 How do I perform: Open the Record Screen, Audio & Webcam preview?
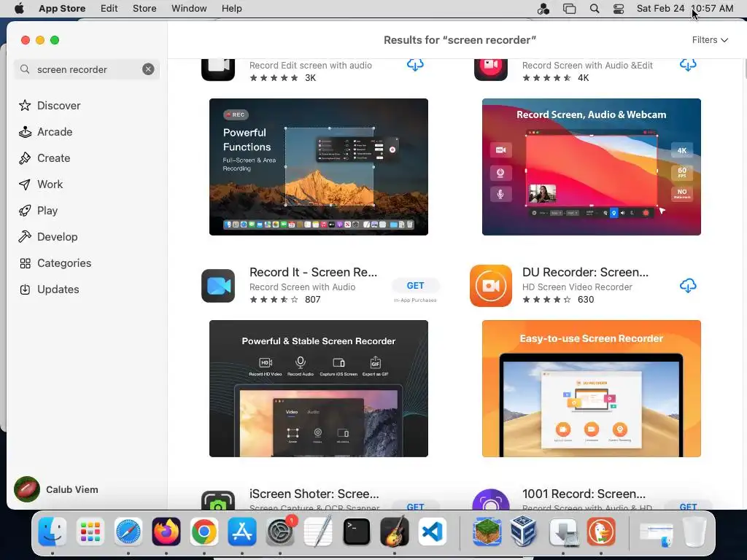591,167
